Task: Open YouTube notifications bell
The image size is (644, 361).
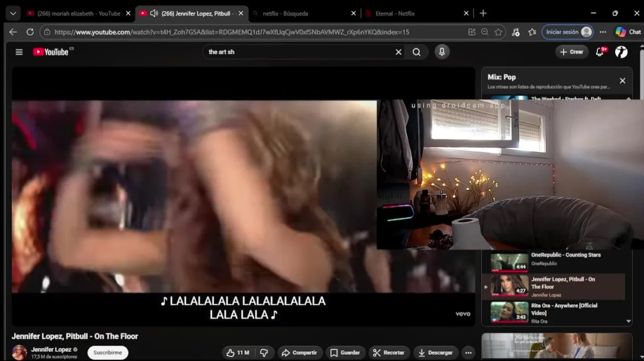Action: pyautogui.click(x=600, y=52)
